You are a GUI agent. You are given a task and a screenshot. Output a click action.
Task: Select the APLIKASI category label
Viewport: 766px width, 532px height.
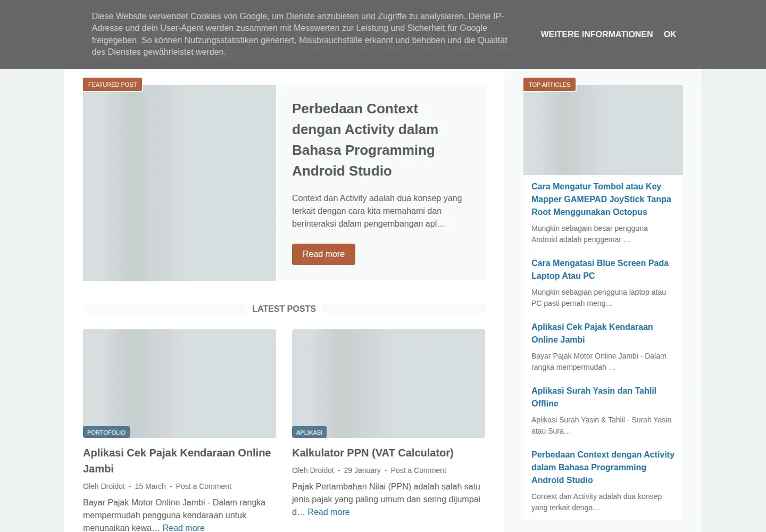(309, 433)
